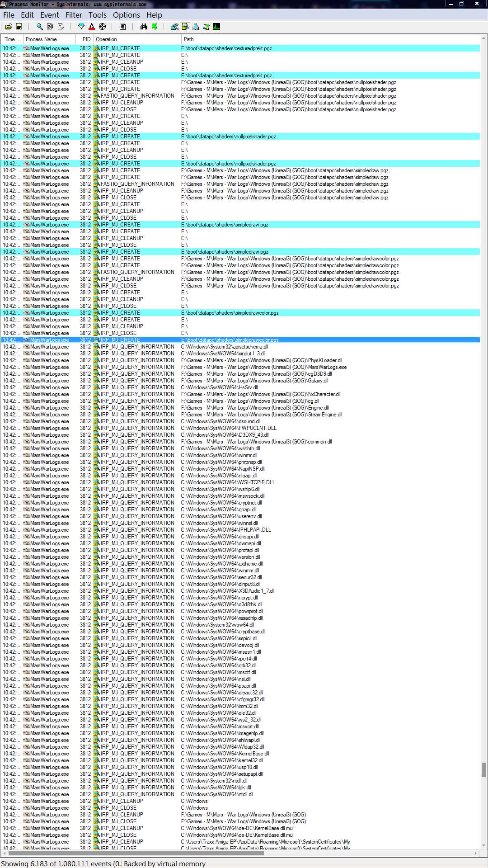
Task: Open the Filter menu
Action: pos(74,15)
